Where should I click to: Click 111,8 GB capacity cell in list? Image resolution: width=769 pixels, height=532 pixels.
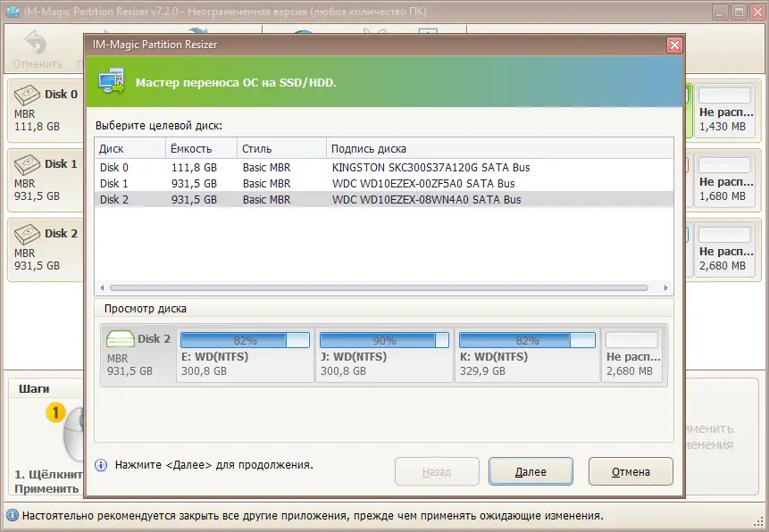click(194, 167)
